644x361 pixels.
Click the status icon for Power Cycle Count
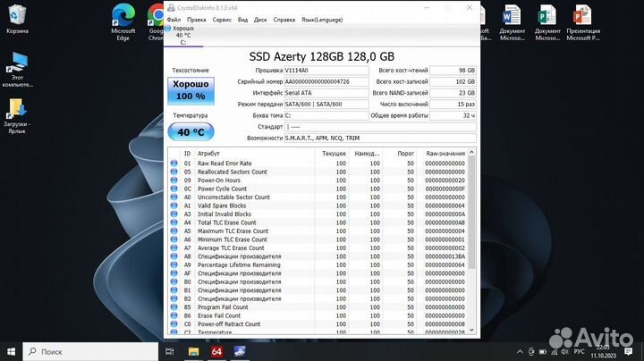pos(174,189)
